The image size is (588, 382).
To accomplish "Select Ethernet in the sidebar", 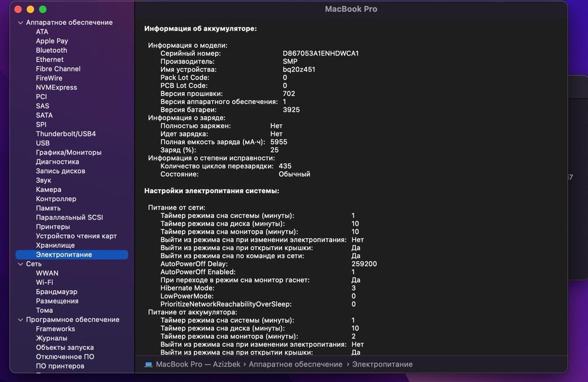I will [x=49, y=59].
